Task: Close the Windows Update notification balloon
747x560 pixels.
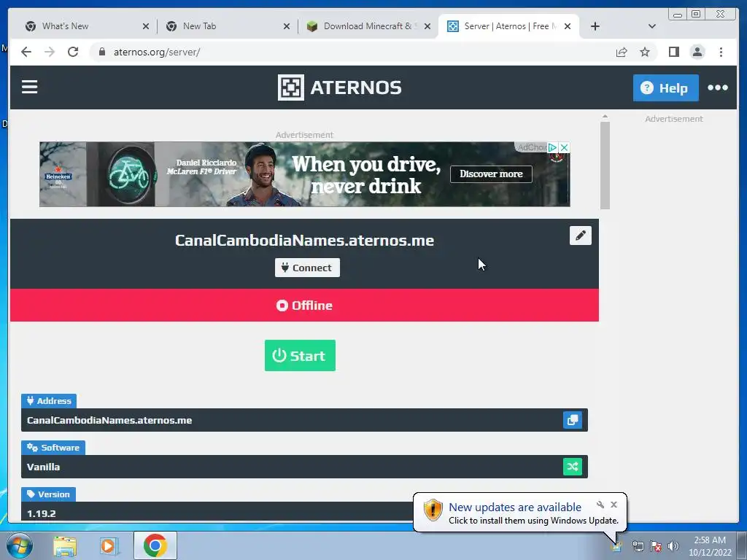Action: pos(614,505)
